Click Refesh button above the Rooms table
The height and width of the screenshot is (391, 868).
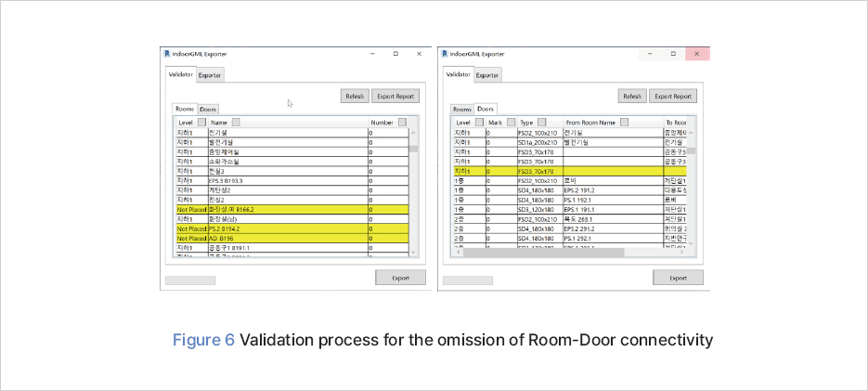[x=355, y=96]
